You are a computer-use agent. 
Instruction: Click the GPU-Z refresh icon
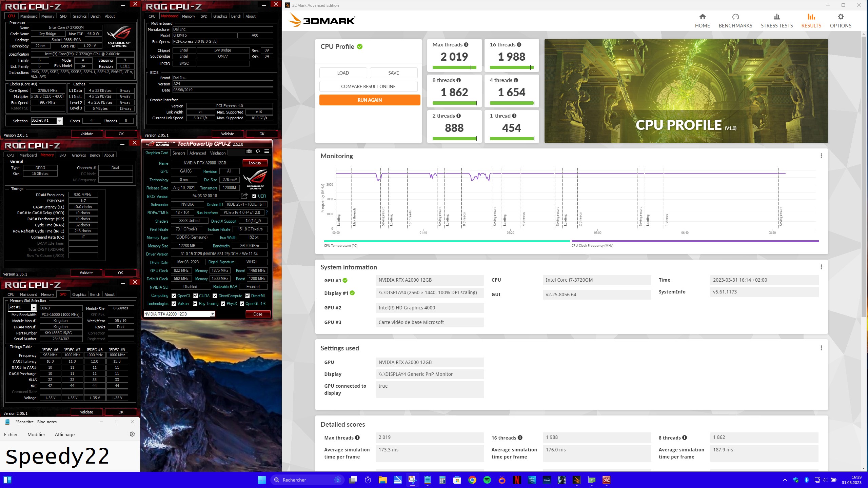pyautogui.click(x=258, y=151)
